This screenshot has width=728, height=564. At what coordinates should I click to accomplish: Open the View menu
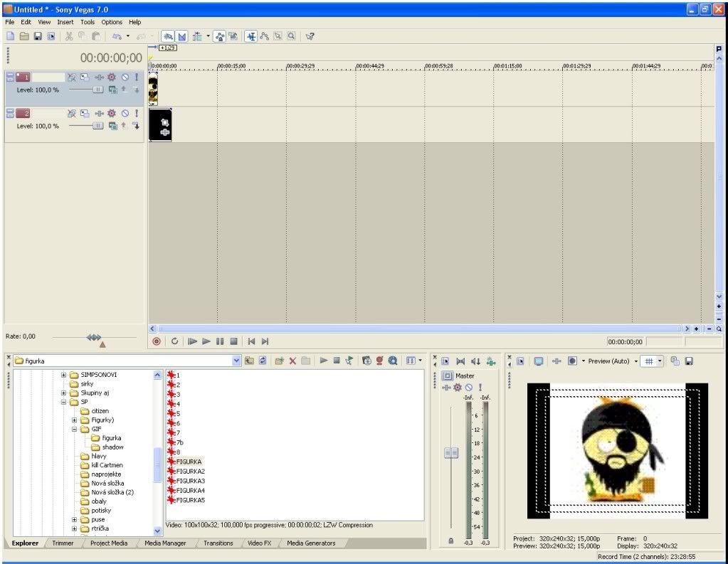(44, 22)
